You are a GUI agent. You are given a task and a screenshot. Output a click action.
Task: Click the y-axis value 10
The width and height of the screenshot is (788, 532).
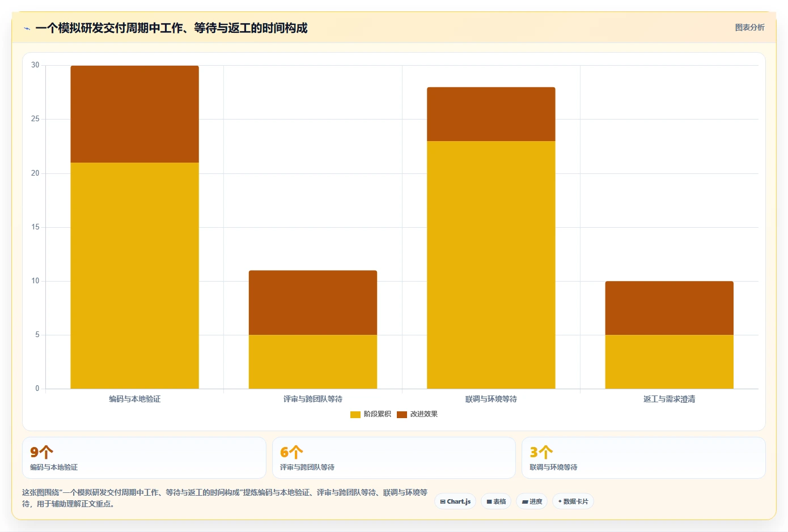tap(35, 280)
